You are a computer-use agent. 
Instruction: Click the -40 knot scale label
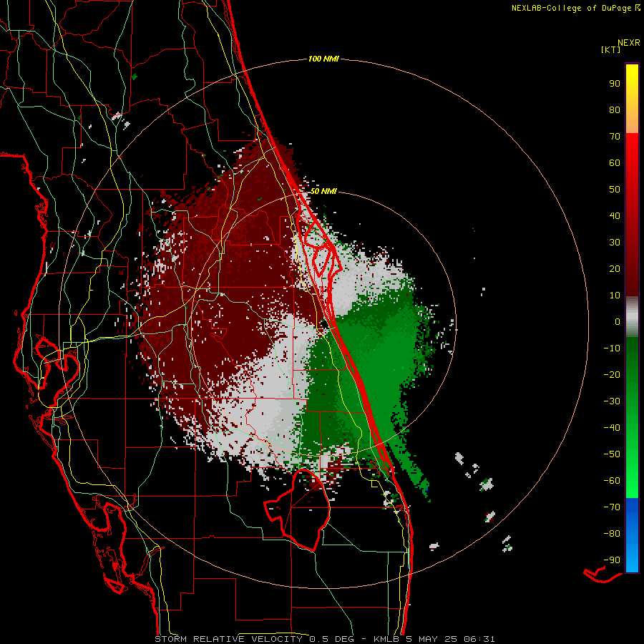click(612, 428)
